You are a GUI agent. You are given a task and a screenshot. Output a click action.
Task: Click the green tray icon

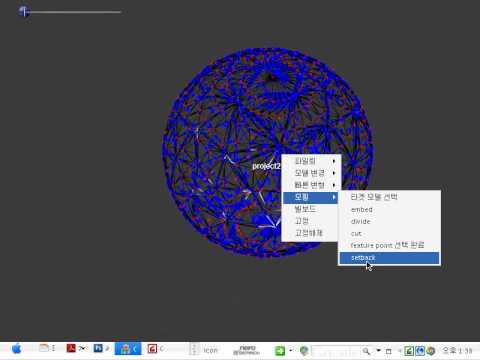tap(409, 351)
